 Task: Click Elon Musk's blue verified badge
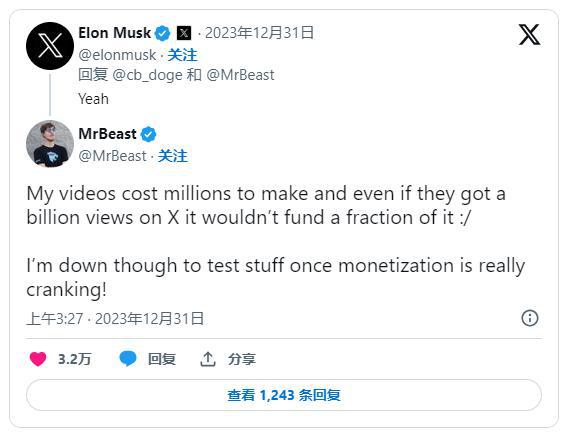pos(162,34)
